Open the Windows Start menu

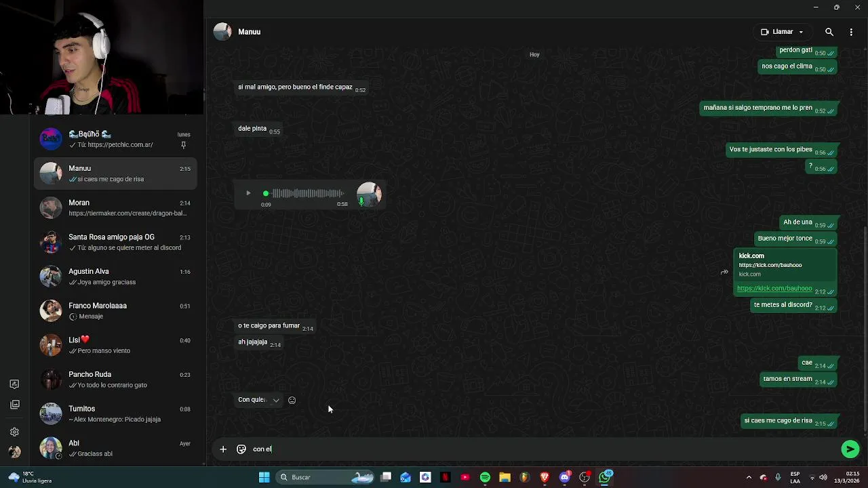pyautogui.click(x=264, y=477)
